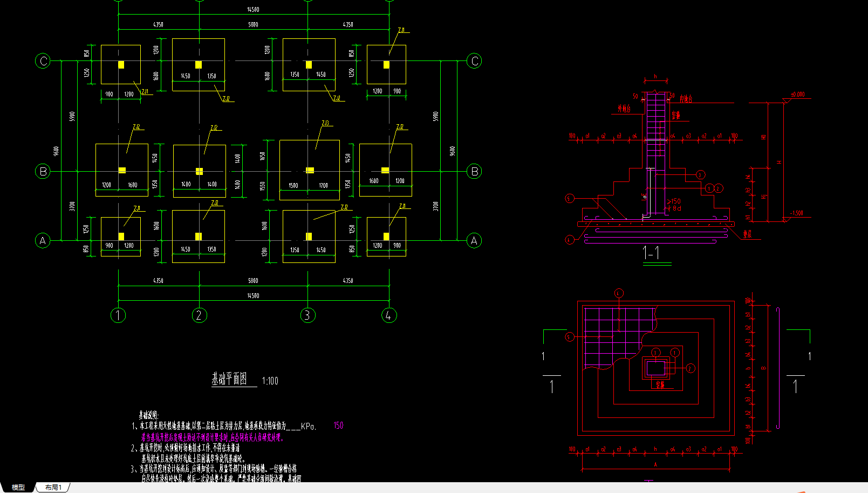The image size is (868, 493).
Task: Select the bottom 5800 span dimension
Action: [253, 281]
